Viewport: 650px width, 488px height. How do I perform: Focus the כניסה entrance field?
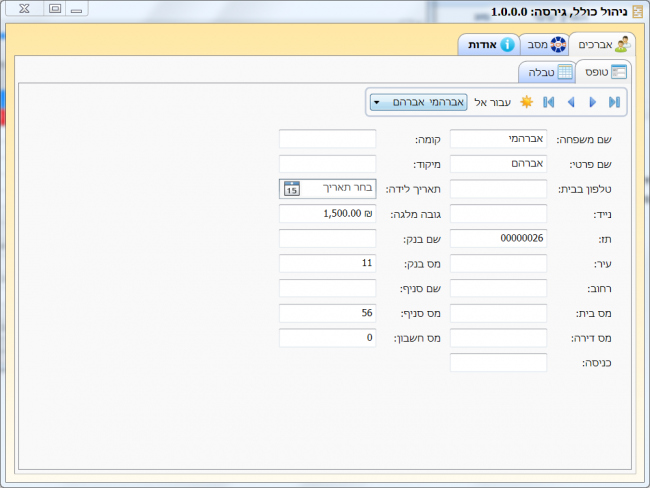click(498, 363)
